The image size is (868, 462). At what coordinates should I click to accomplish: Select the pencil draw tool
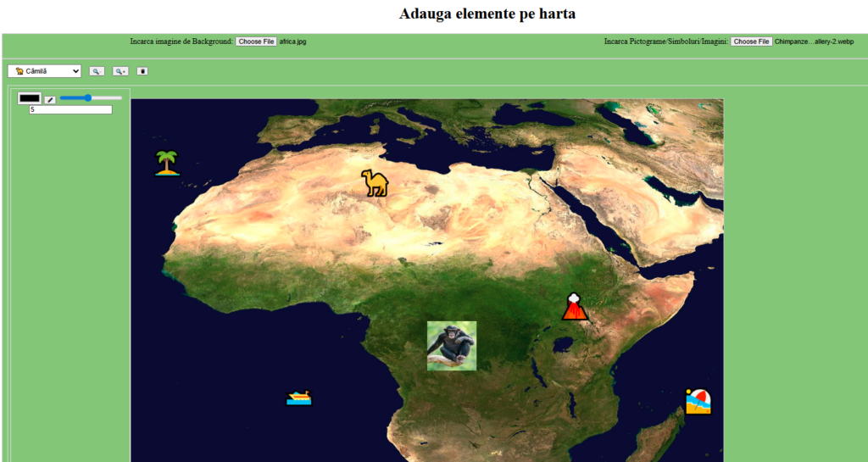tap(50, 100)
